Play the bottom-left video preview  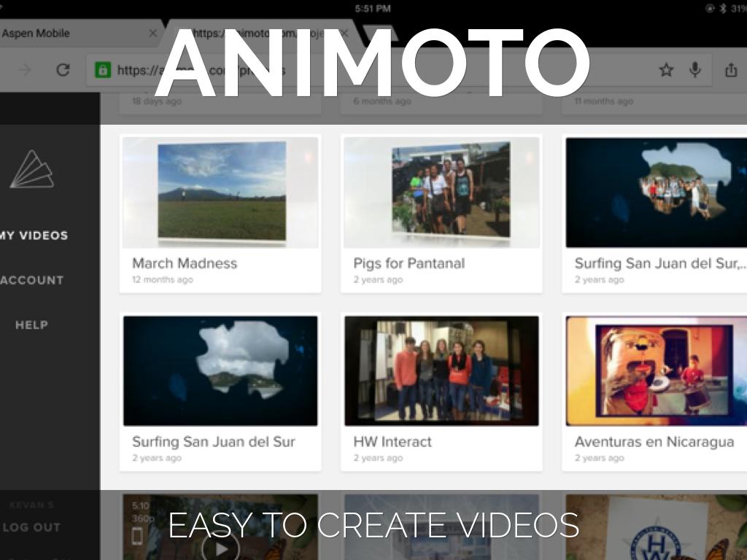click(220, 546)
